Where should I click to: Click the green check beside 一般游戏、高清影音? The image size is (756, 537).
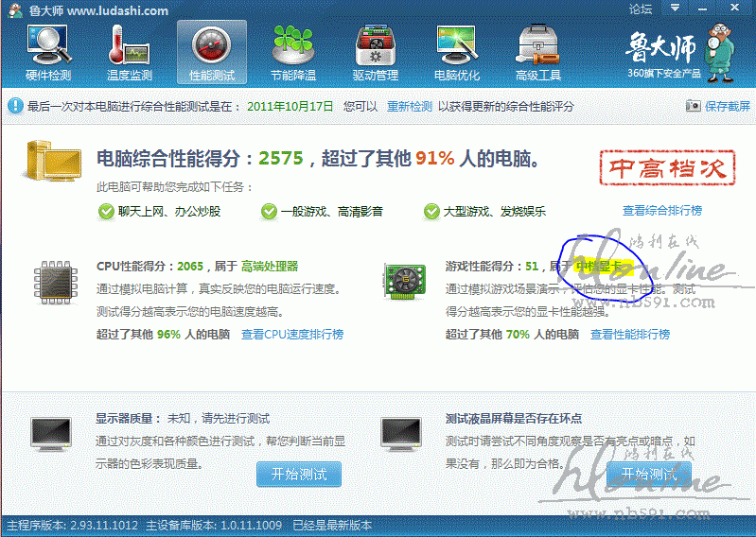(x=269, y=212)
